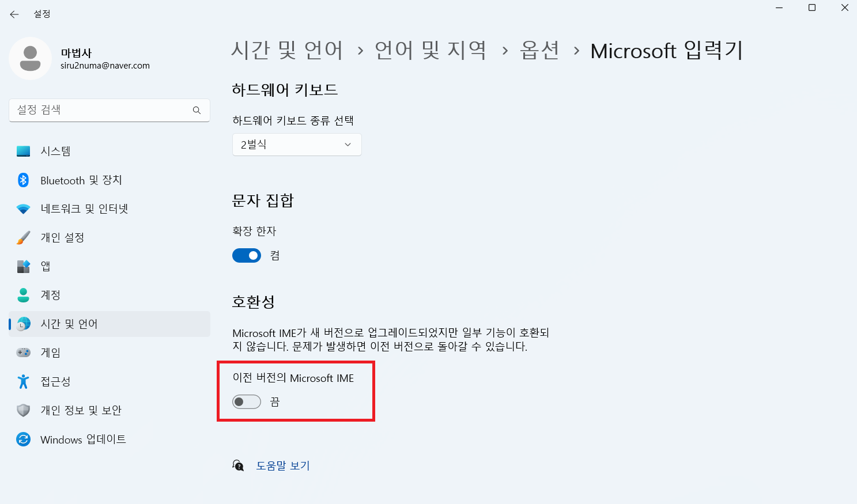Click the 시간 및 언어 globe clock icon
This screenshot has height=504, width=857.
(x=23, y=324)
